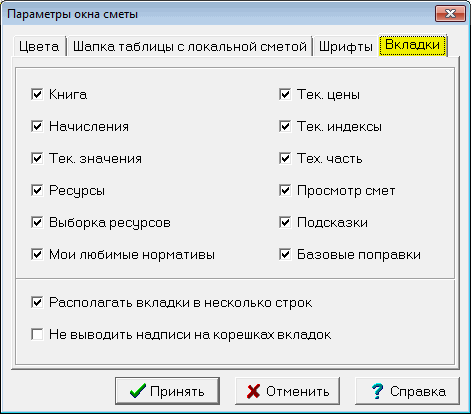
Task: Toggle the Базовые поправки checkbox
Action: tap(285, 254)
